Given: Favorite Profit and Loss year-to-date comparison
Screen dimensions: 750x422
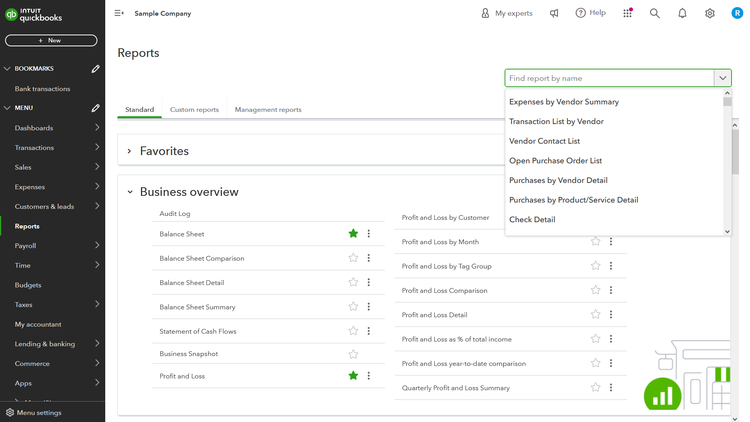Looking at the screenshot, I should [596, 363].
